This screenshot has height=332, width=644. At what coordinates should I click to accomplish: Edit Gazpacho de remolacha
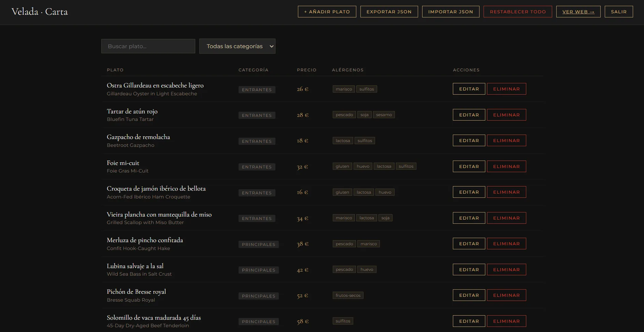[469, 140]
